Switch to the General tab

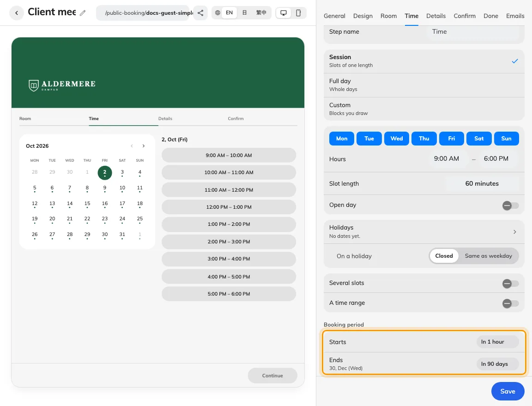click(334, 16)
